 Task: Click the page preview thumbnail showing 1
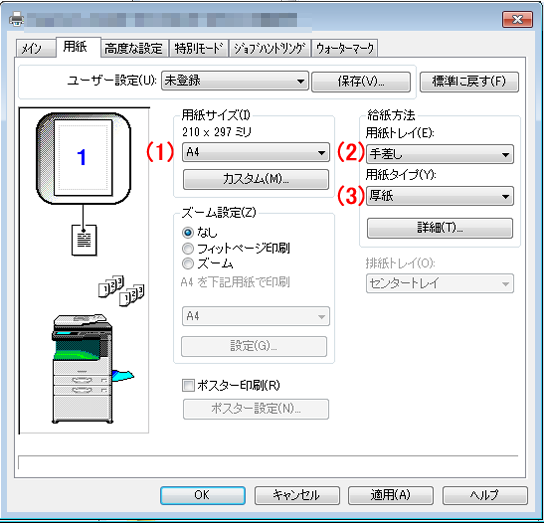[83, 158]
